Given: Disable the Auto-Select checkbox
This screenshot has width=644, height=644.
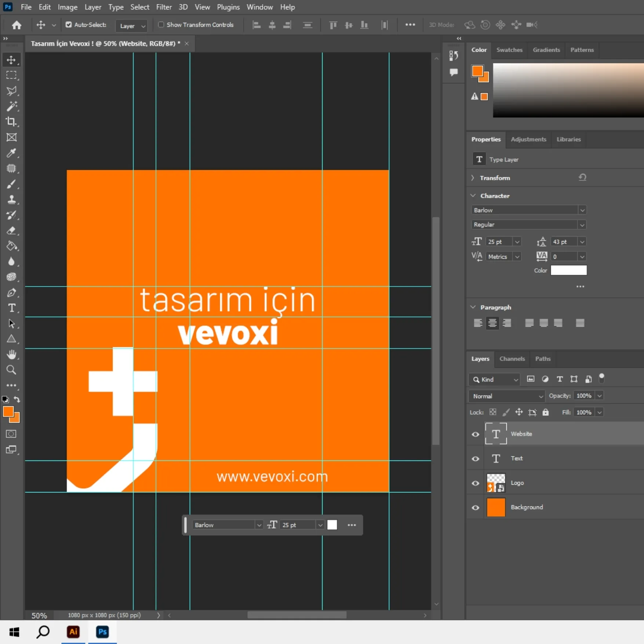Looking at the screenshot, I should [x=69, y=25].
